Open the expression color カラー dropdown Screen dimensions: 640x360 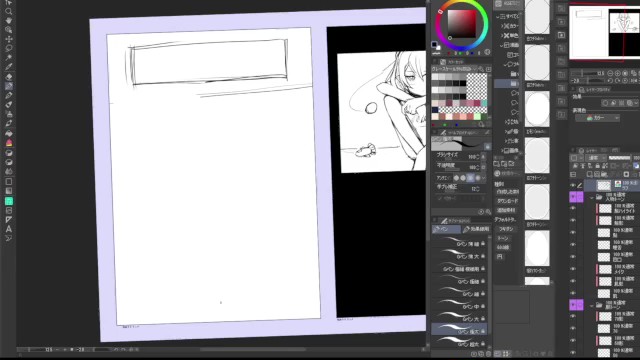(x=597, y=118)
